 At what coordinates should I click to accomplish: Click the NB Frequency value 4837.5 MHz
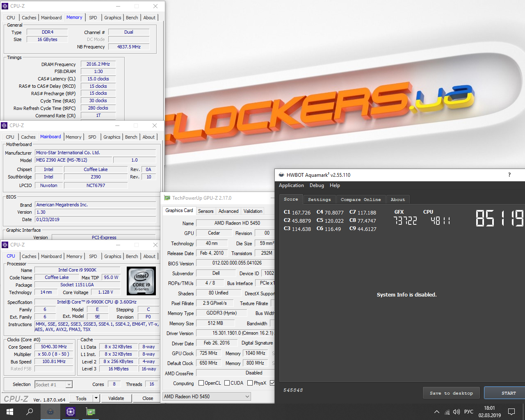(x=129, y=47)
